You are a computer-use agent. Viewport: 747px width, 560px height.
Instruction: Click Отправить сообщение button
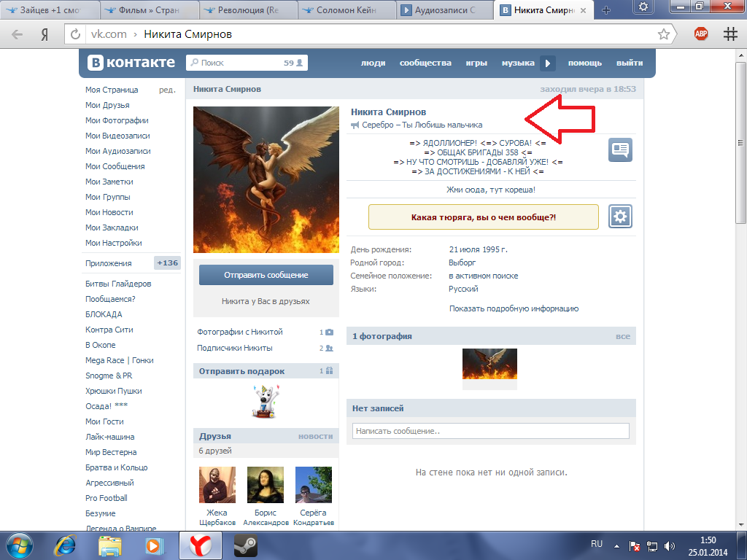266,275
